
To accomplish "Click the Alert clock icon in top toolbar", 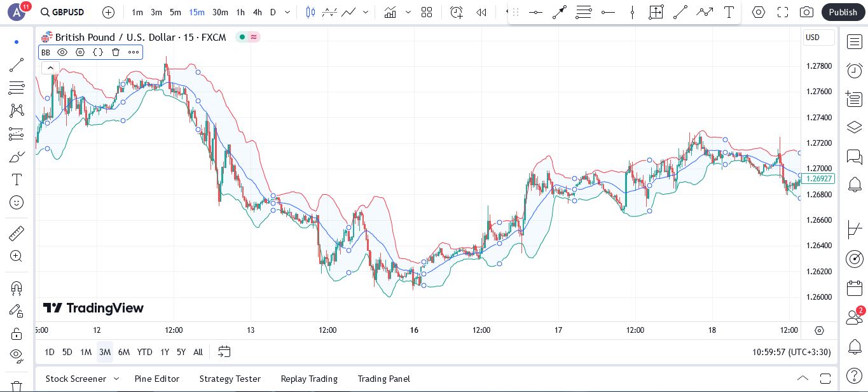I will [x=456, y=12].
